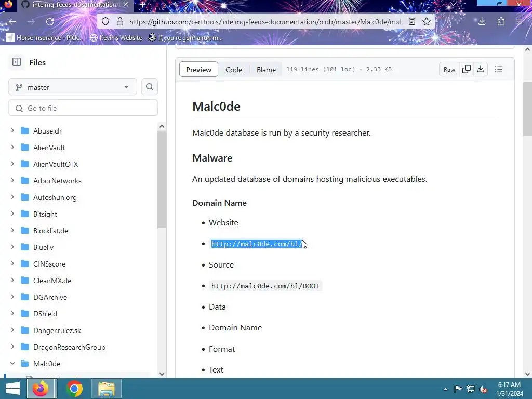This screenshot has height=399, width=532.
Task: Expand the ArborNetworks folder
Action: 12,180
